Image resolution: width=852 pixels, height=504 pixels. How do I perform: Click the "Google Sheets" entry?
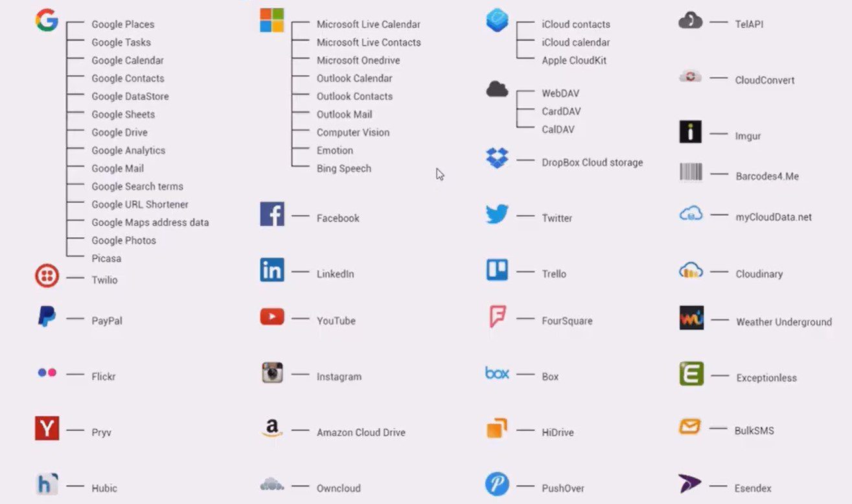[x=123, y=115]
